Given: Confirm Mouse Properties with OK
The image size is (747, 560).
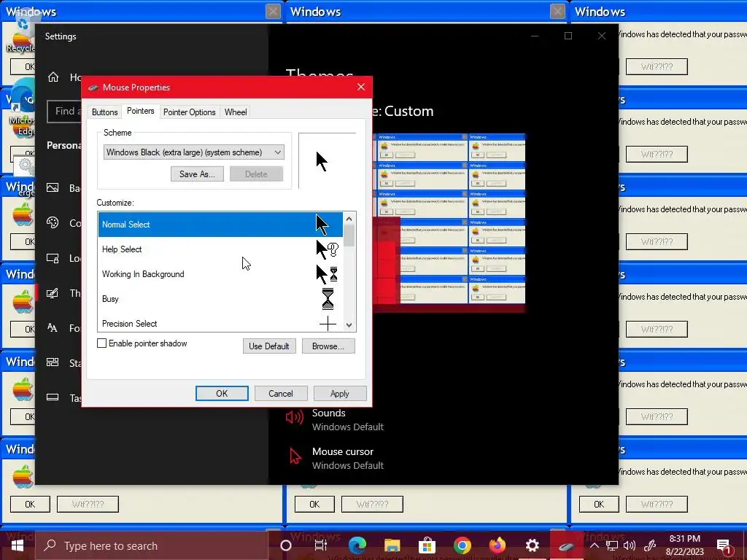Looking at the screenshot, I should pos(222,393).
